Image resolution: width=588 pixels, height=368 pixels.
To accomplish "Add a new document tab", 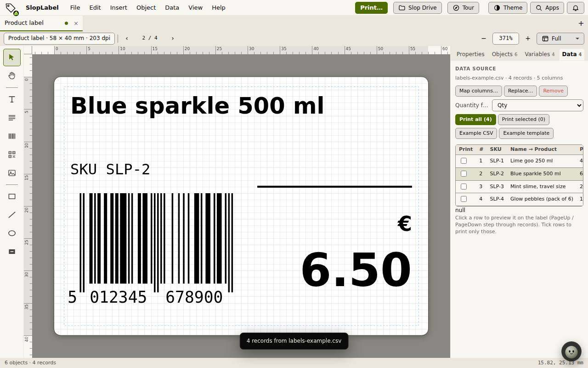I will 581,23.
